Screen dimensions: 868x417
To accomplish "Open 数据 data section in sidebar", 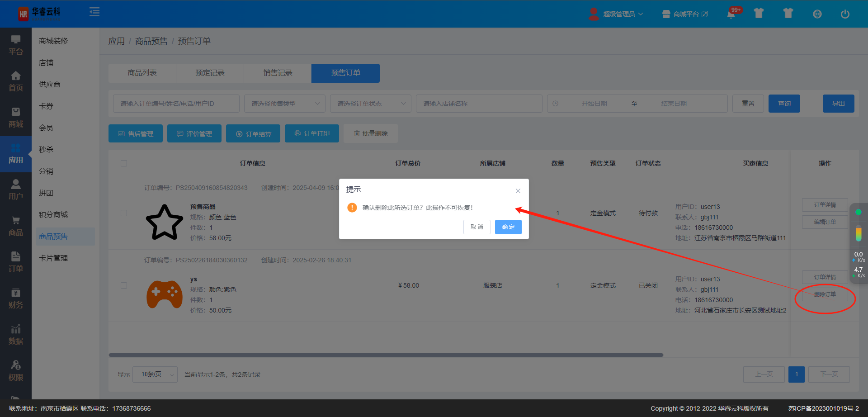I will 16,335.
